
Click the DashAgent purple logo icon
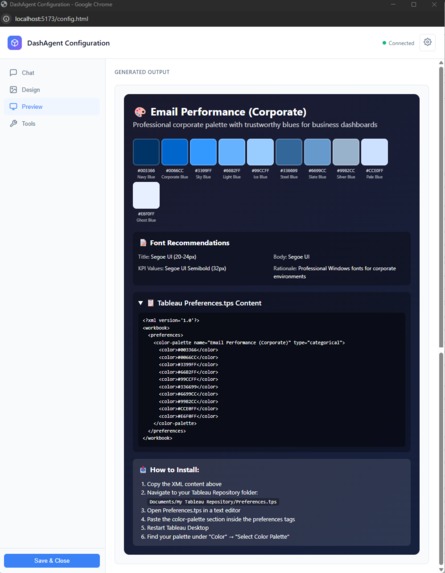pos(15,43)
